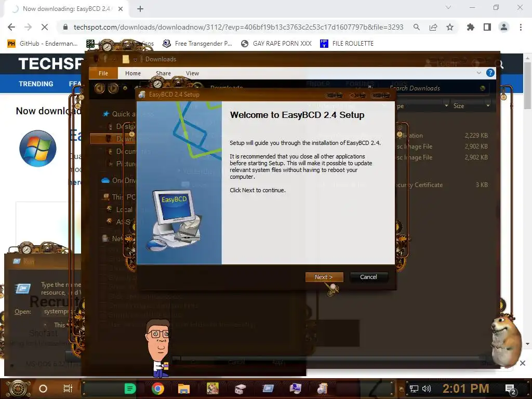Click Windows logo image on TechSpot page
The width and height of the screenshot is (532, 399).
click(37, 149)
